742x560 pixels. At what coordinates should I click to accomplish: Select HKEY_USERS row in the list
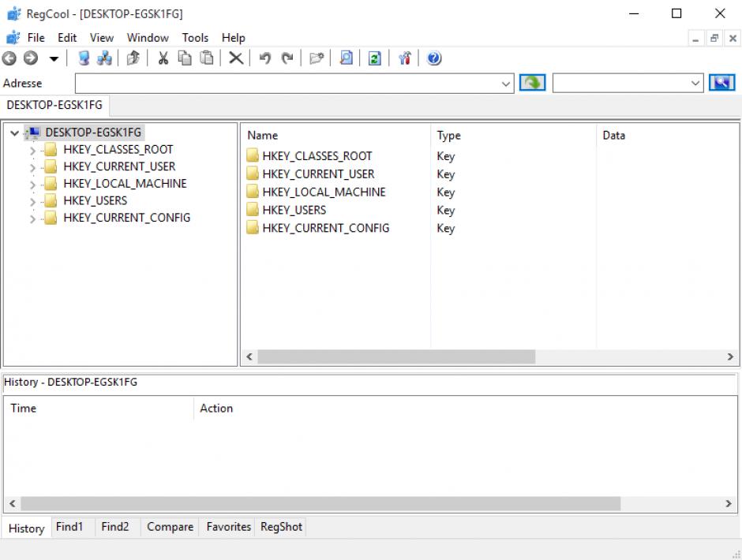click(294, 210)
